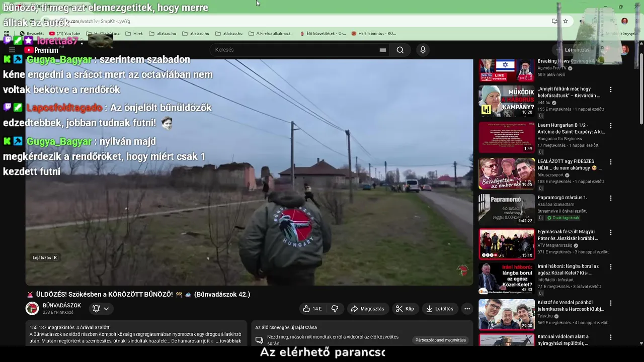Click the magnifier search button

[400, 50]
